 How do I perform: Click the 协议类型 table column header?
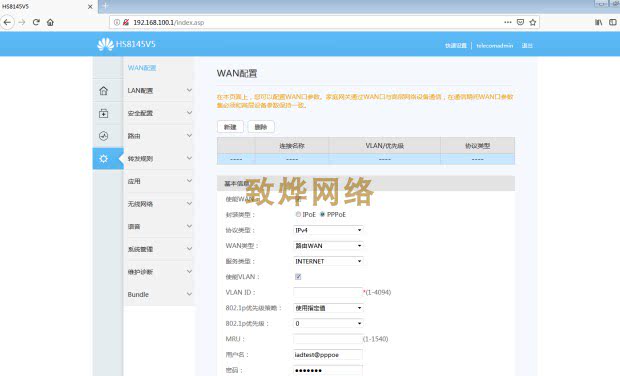pyautogui.click(x=478, y=146)
